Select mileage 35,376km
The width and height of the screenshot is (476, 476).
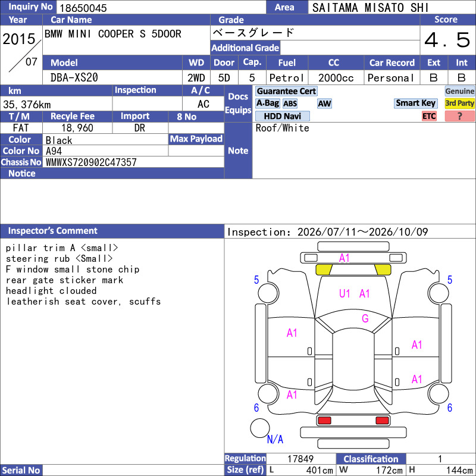point(27,105)
